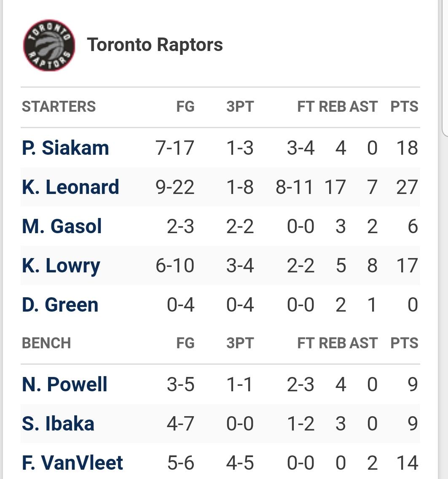The height and width of the screenshot is (479, 448).
Task: Open M. Gasol's player profile
Action: point(62,226)
